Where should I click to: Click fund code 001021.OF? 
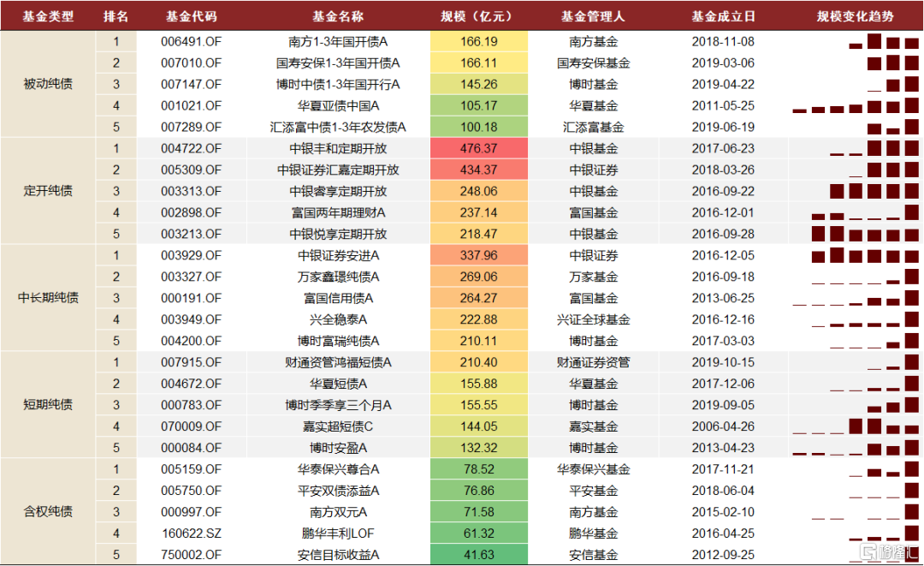coord(191,106)
